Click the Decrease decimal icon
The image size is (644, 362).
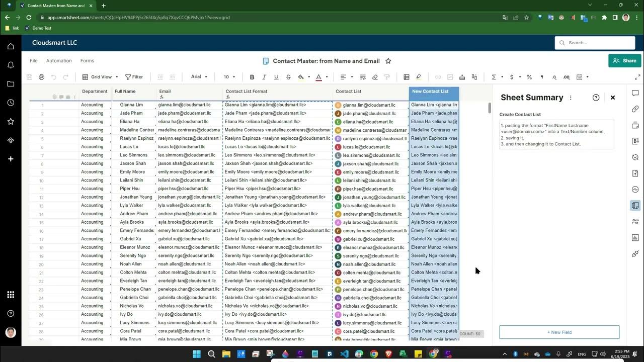(554, 77)
